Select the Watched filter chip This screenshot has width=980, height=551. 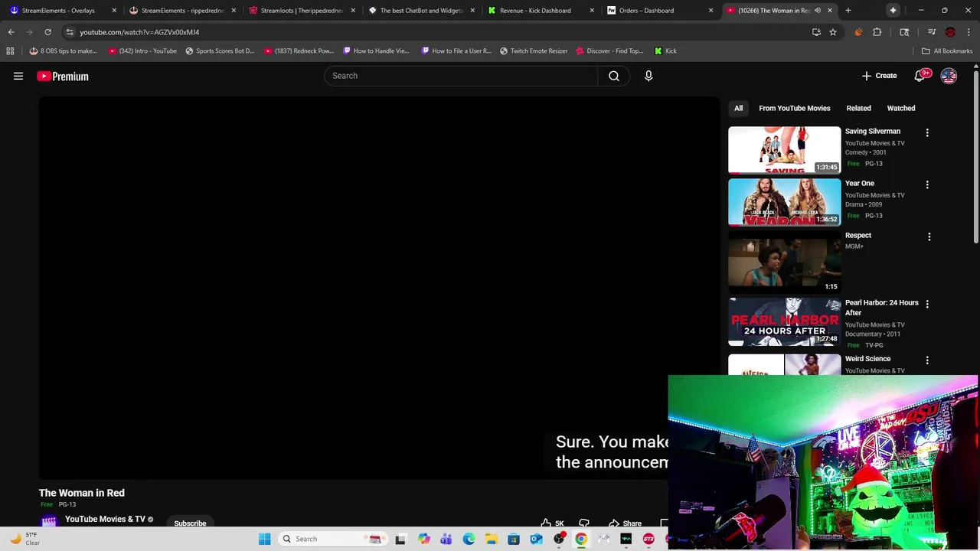tap(901, 108)
